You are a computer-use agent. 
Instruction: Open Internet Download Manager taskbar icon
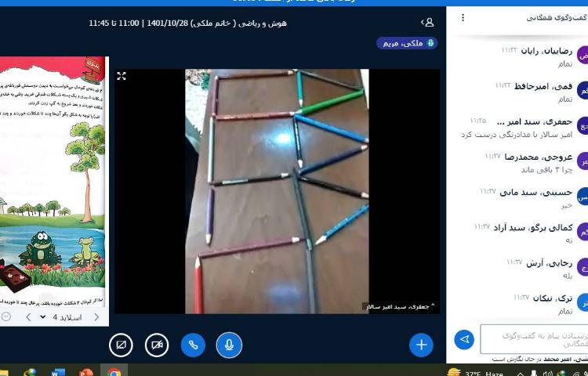pyautogui.click(x=31, y=371)
